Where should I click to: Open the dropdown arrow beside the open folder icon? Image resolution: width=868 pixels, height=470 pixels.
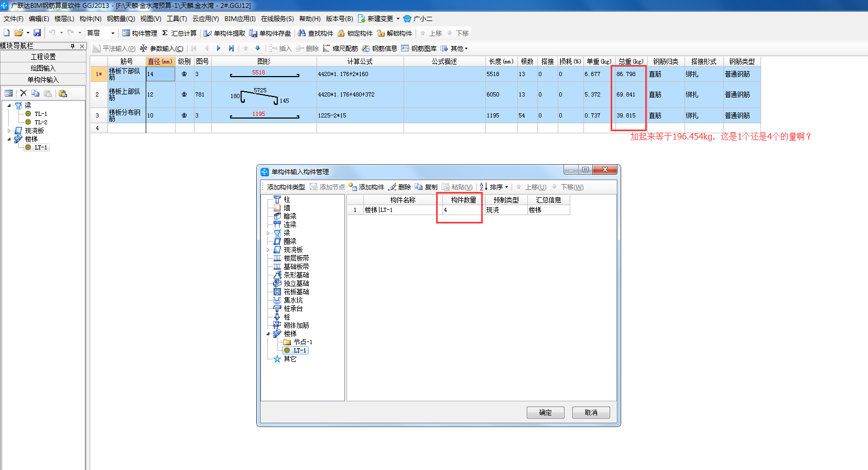(x=28, y=33)
